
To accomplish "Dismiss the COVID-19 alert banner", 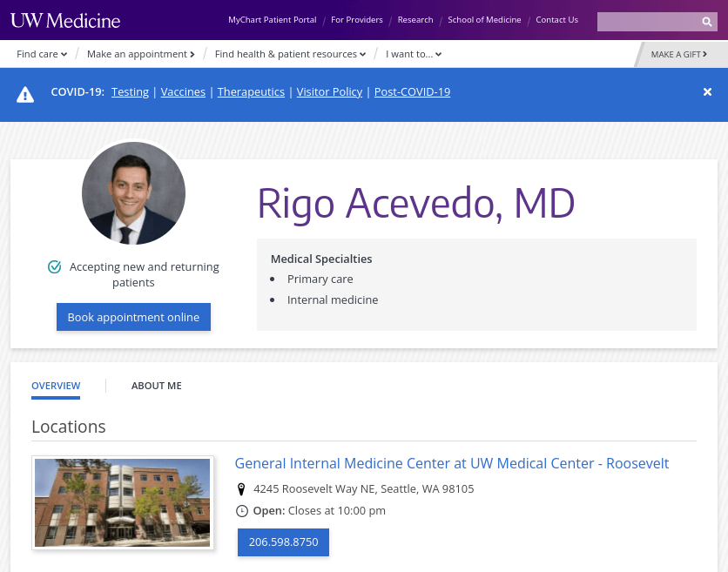I will (x=707, y=92).
